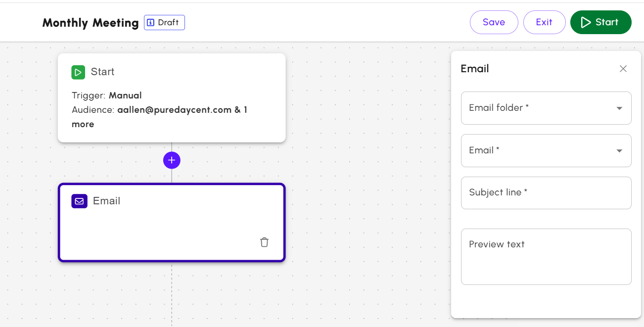Save the Monthly Meeting workflow
The height and width of the screenshot is (327, 644).
494,22
